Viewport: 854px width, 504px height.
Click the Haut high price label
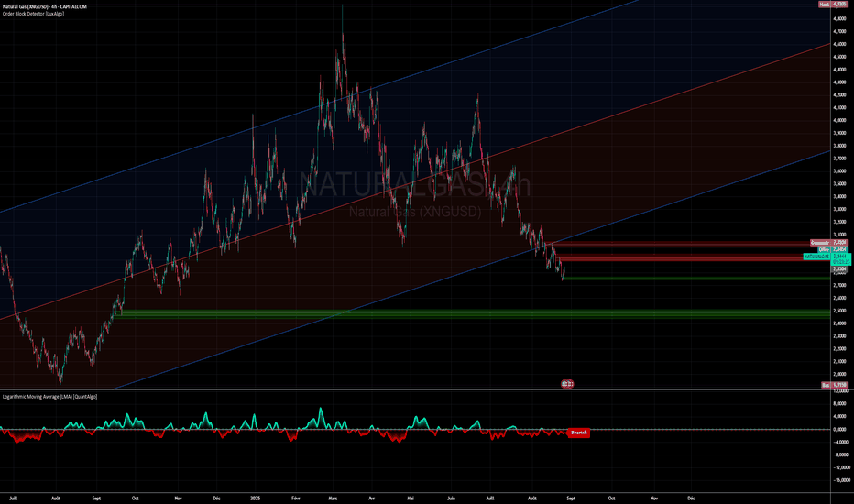click(833, 5)
